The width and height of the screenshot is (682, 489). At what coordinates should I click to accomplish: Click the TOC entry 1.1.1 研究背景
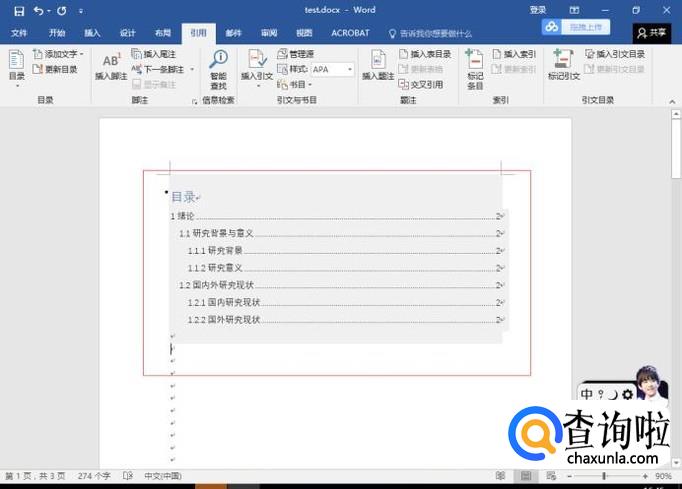coord(345,251)
